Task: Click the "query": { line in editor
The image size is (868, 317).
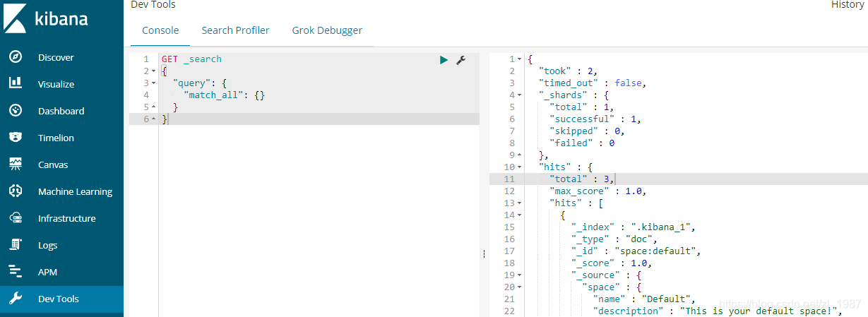Action: 200,83
